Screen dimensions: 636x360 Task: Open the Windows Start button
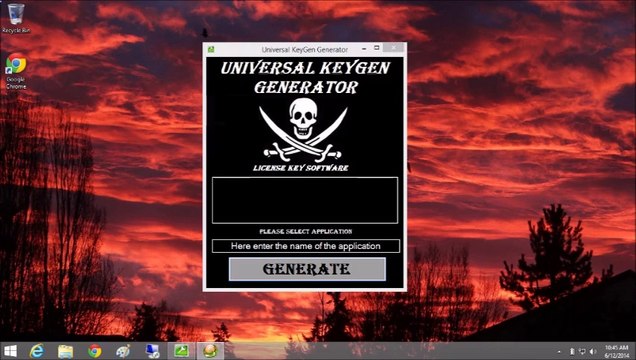[10, 351]
